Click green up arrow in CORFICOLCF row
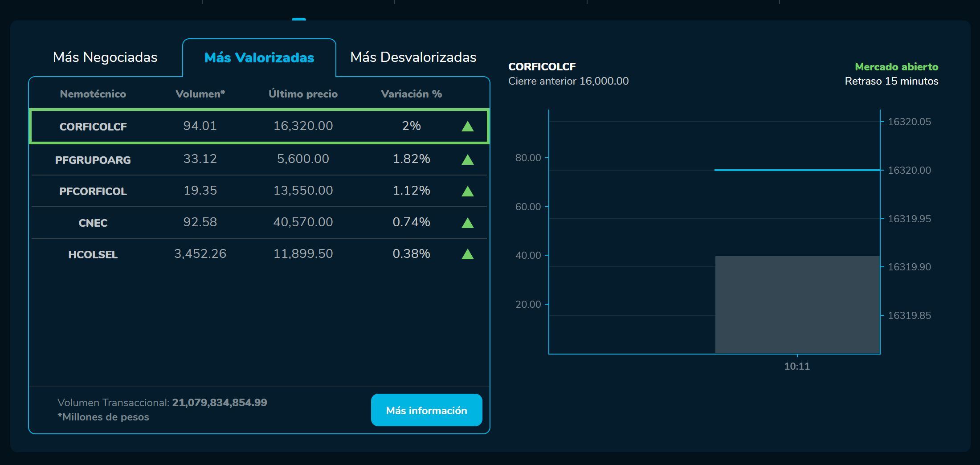The width and height of the screenshot is (980, 465). click(467, 127)
